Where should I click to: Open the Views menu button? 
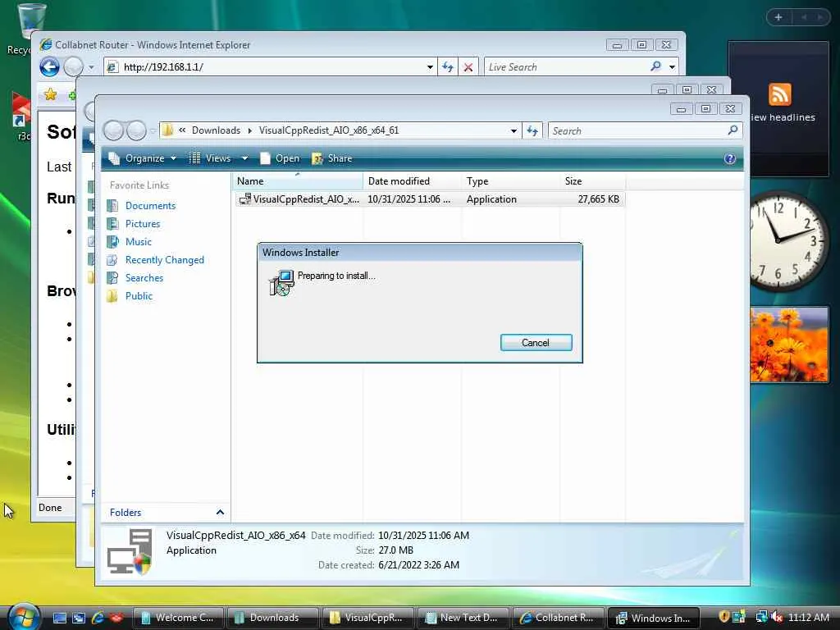pos(212,158)
